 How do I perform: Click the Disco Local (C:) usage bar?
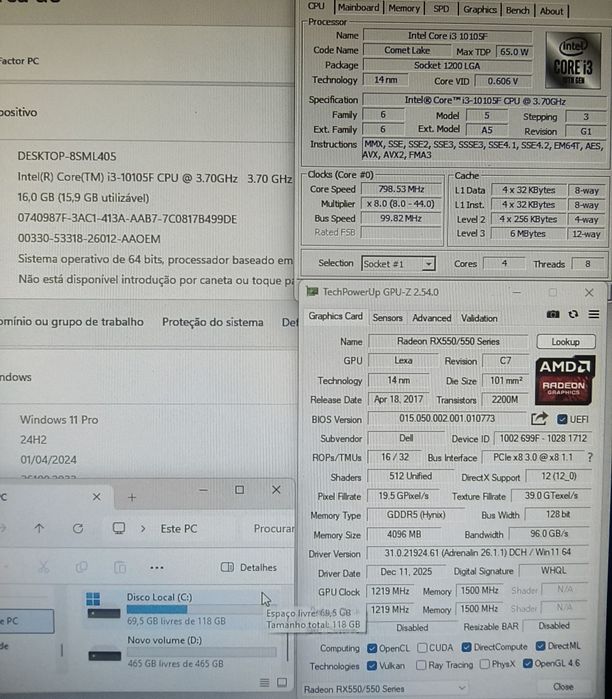[x=201, y=609]
